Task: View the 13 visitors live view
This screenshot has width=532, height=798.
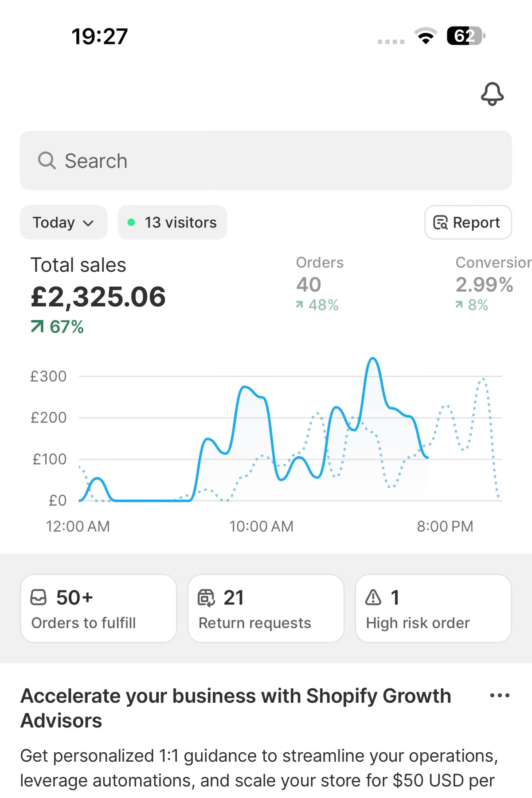Action: pyautogui.click(x=172, y=223)
